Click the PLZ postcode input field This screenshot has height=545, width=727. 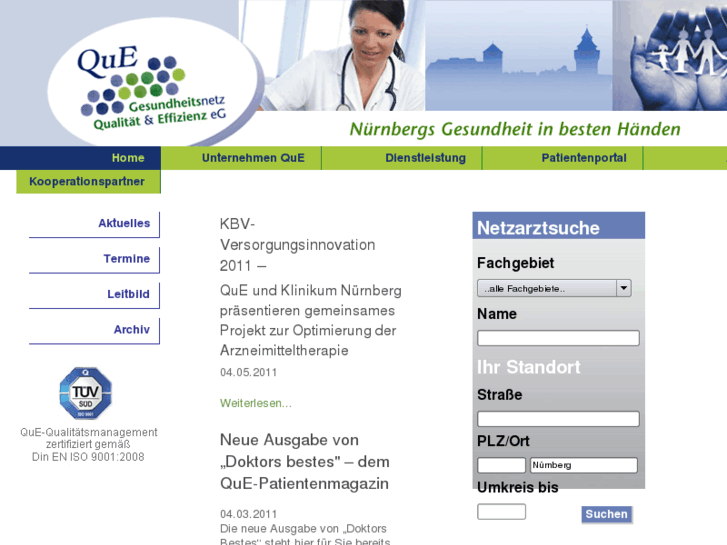point(501,465)
